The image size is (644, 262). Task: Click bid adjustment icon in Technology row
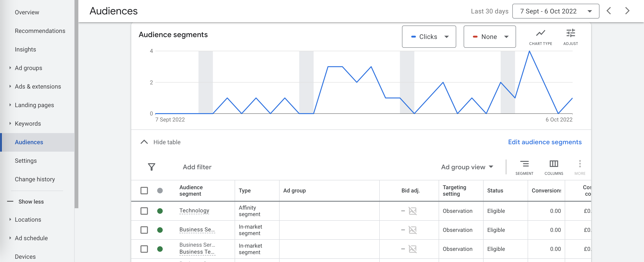412,211
